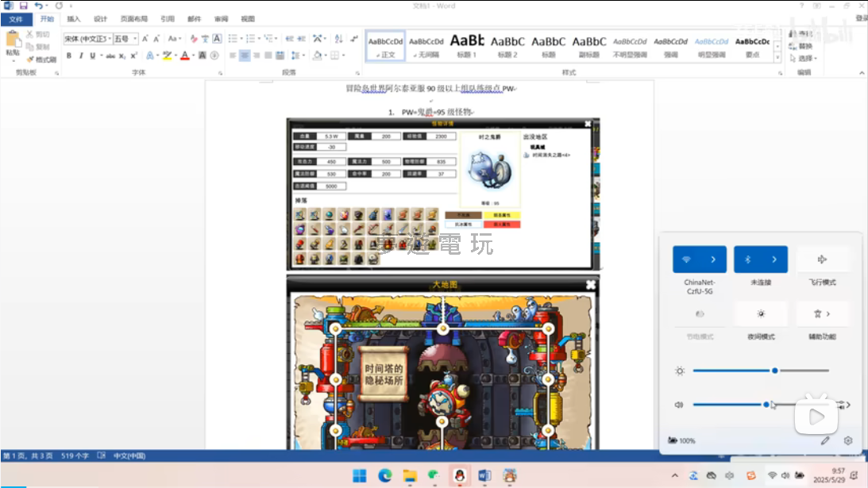Apply italic formatting from the ribbon

[x=80, y=56]
